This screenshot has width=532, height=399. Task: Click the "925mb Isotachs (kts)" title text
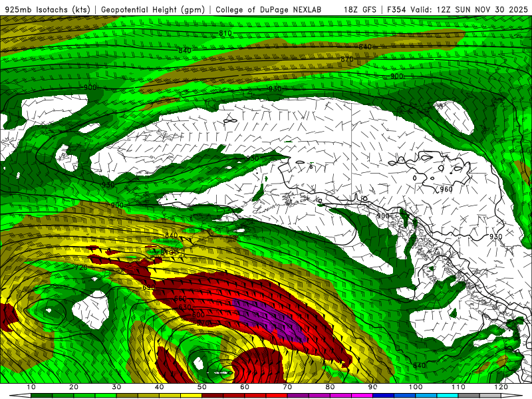coord(48,9)
